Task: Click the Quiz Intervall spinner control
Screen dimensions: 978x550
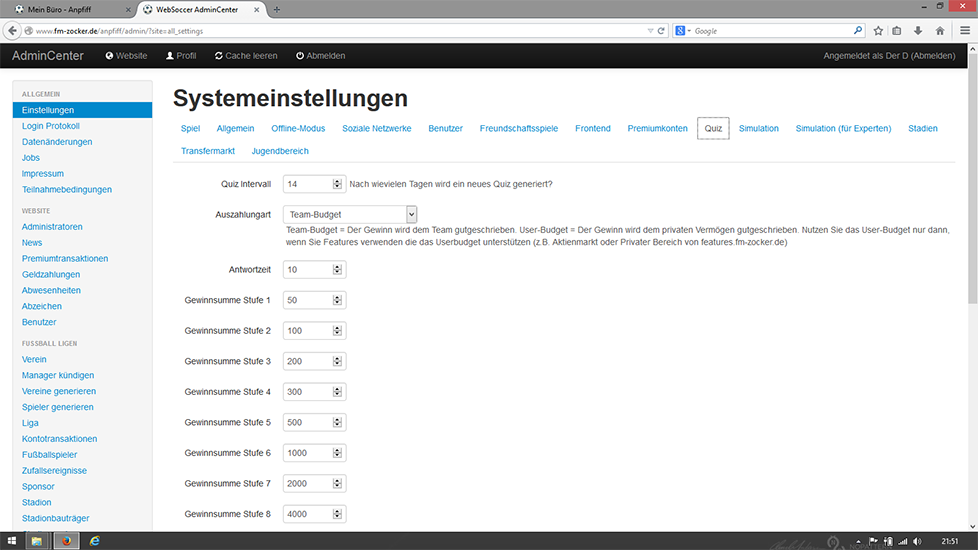Action: 338,184
